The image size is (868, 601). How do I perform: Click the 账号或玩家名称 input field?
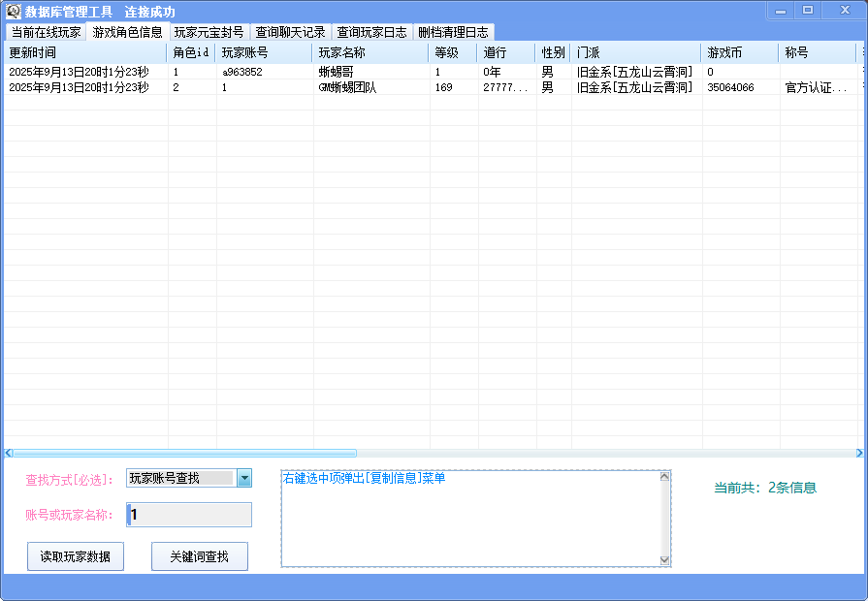click(x=189, y=515)
